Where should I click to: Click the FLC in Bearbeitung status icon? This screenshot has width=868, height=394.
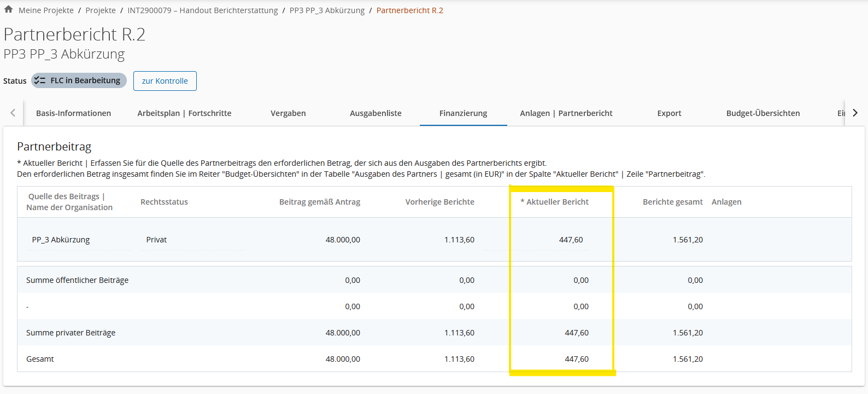39,80
